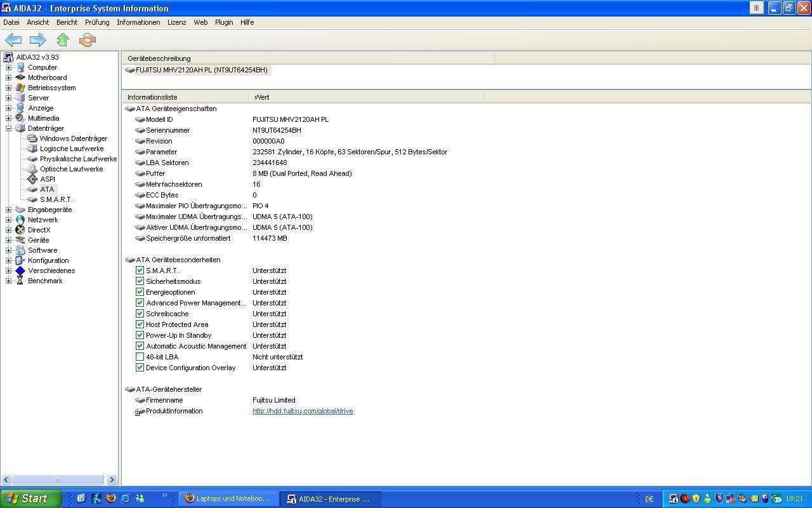Toggle the Advanced Power Management checkbox

point(140,303)
